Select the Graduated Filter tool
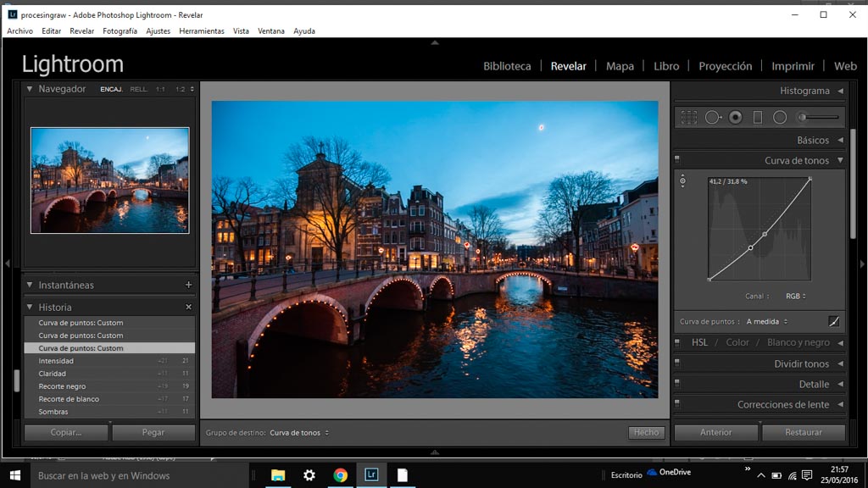868x488 pixels. click(x=758, y=118)
